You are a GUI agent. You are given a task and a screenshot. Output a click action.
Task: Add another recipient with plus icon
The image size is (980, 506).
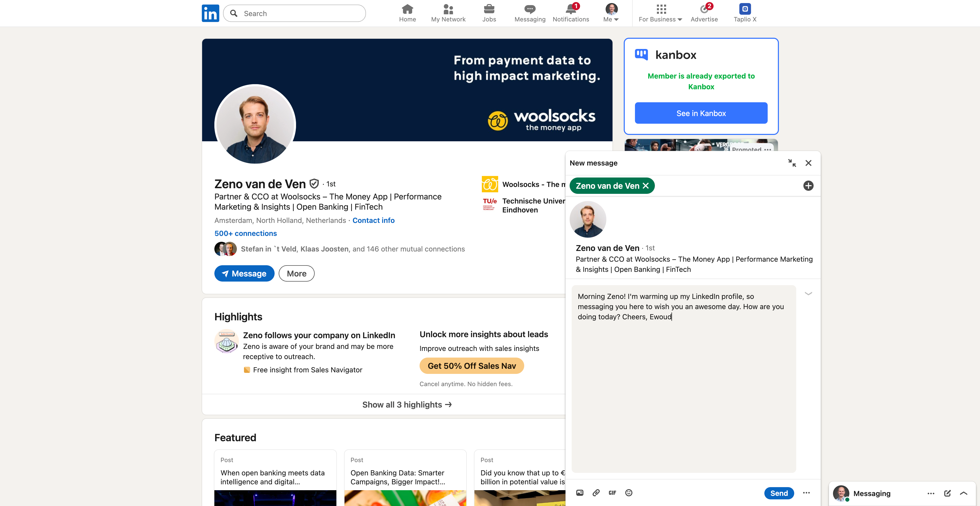[x=808, y=186]
